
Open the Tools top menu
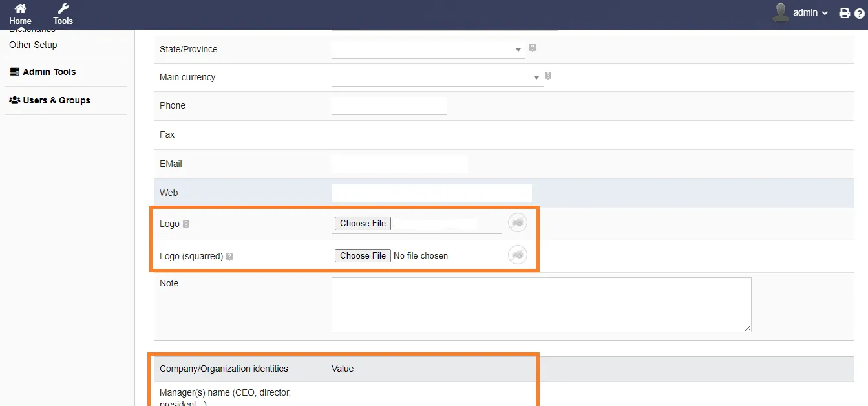coord(63,14)
